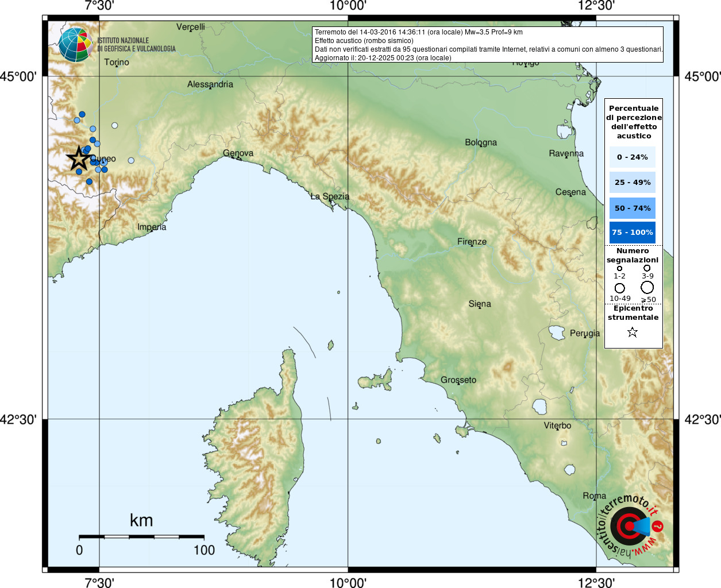Click the largest ≥50 reports legend circle
Screen dimensions: 721x588
pyautogui.click(x=647, y=287)
